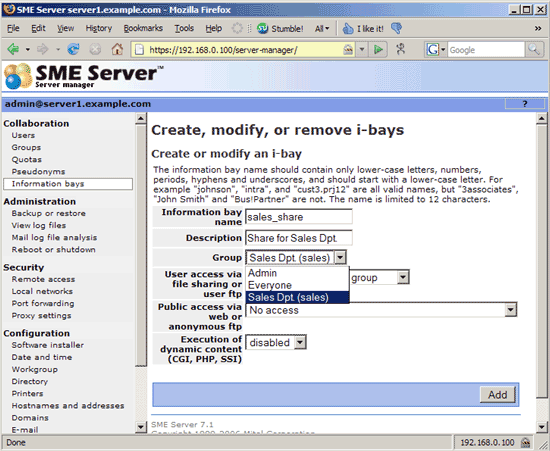Click the thumbs-down dislike icon
The height and width of the screenshot is (451, 550).
[x=396, y=28]
